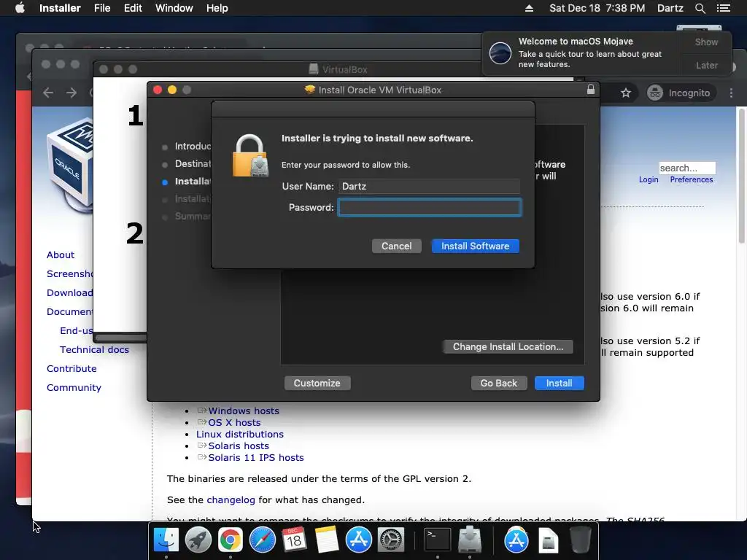Viewport: 747px width, 560px height.
Task: Cancel the password prompt
Action: point(396,246)
